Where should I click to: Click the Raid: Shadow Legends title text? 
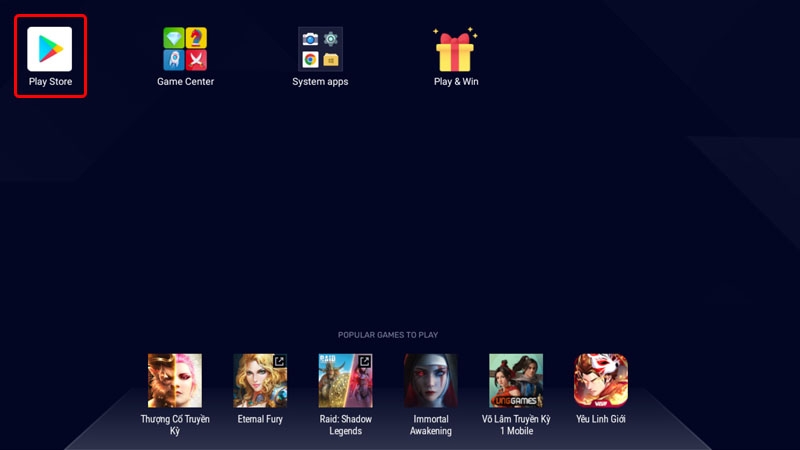pos(345,425)
